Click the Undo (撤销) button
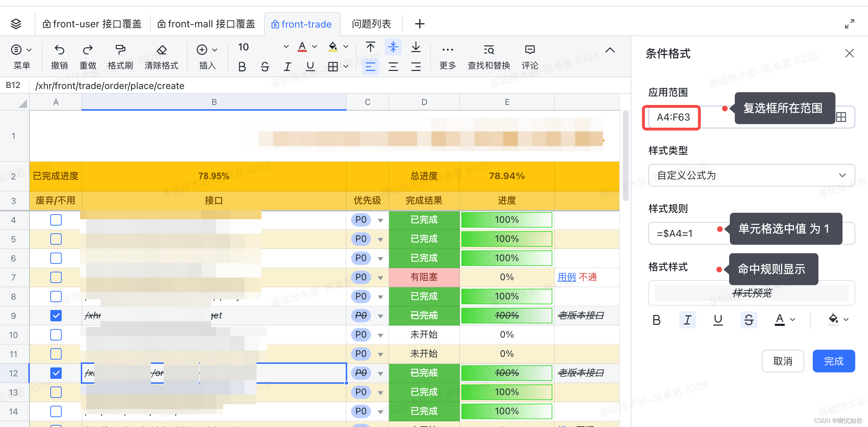 pyautogui.click(x=59, y=57)
